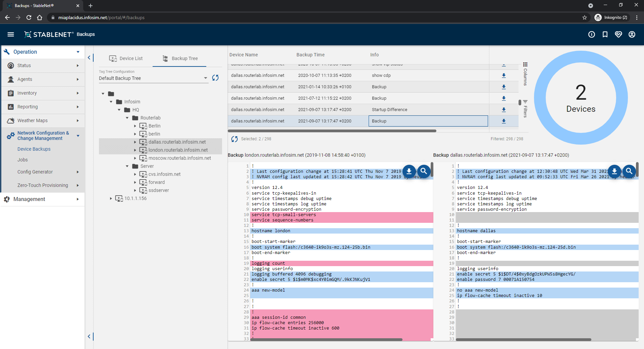Expand the Agents submenu

tap(43, 79)
